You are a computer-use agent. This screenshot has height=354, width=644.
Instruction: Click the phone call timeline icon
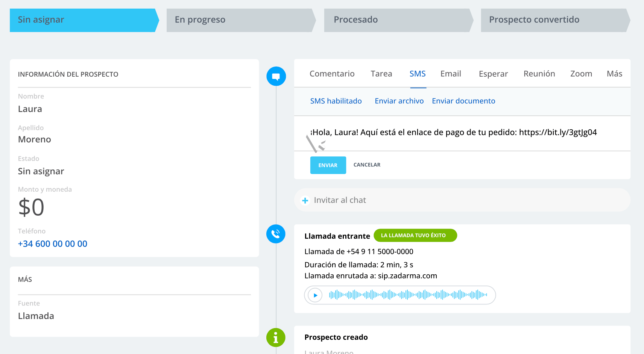pos(276,234)
